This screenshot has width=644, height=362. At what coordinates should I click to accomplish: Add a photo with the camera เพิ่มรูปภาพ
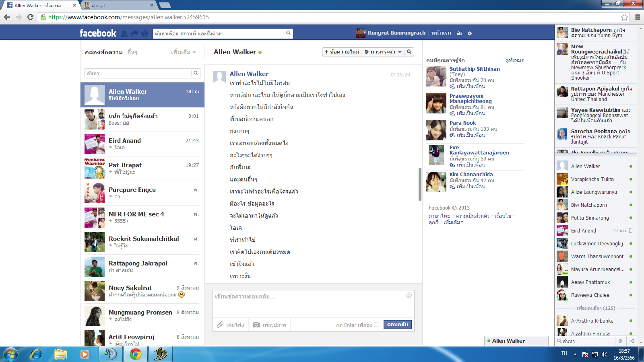click(x=269, y=325)
